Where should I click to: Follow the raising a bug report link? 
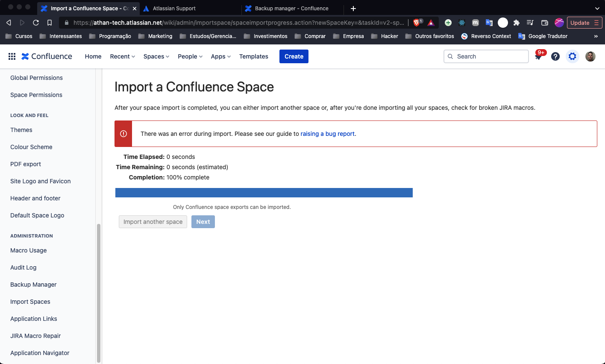[x=328, y=134]
